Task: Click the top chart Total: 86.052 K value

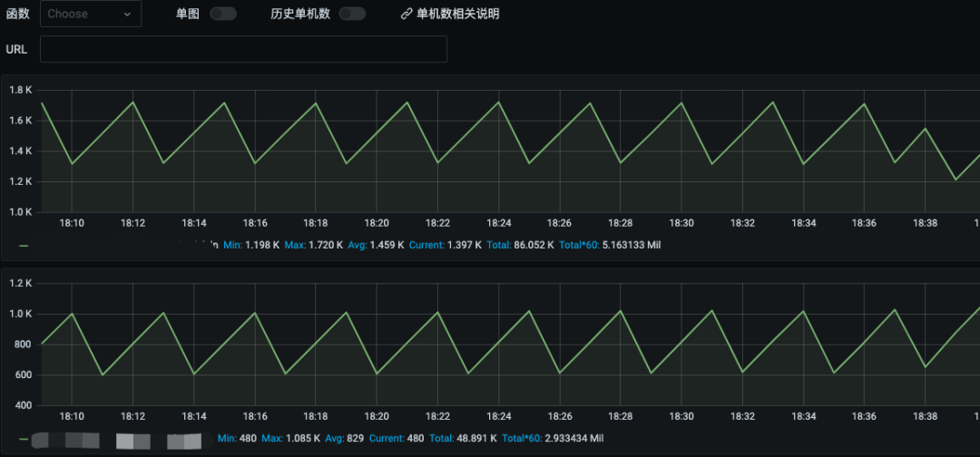Action: pyautogui.click(x=521, y=246)
